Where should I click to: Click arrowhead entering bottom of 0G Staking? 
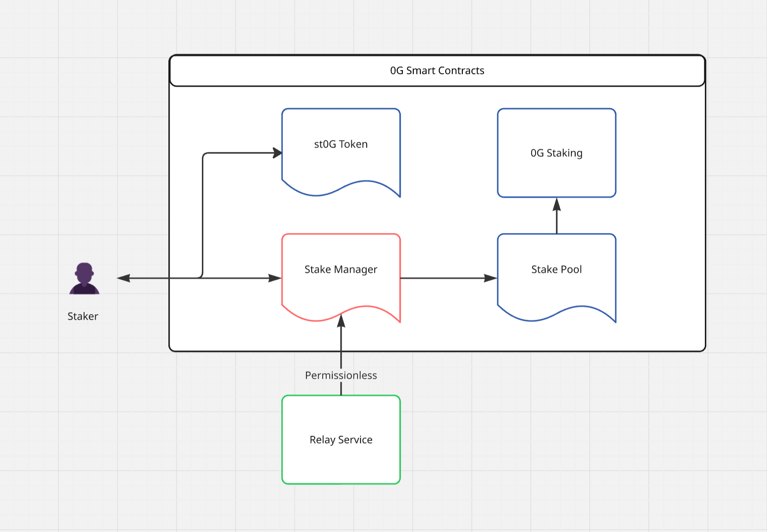557,204
